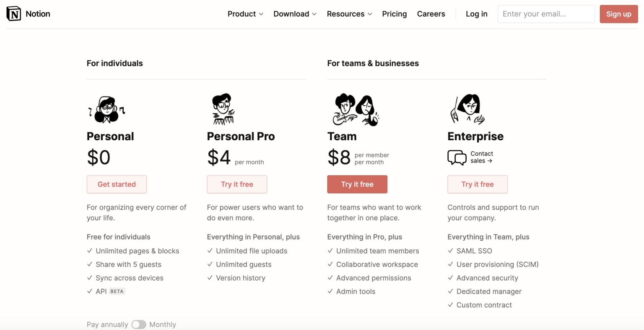Click the email entry field
The image size is (644, 330).
546,14
